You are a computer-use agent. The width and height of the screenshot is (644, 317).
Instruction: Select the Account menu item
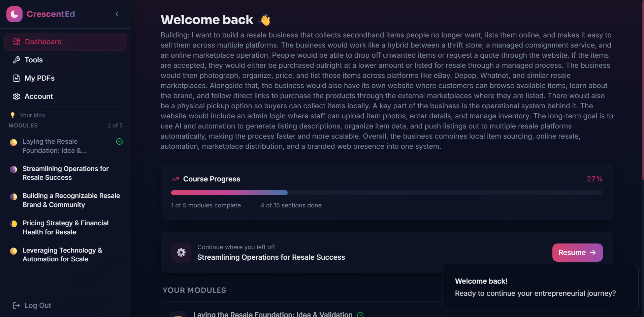66,96
